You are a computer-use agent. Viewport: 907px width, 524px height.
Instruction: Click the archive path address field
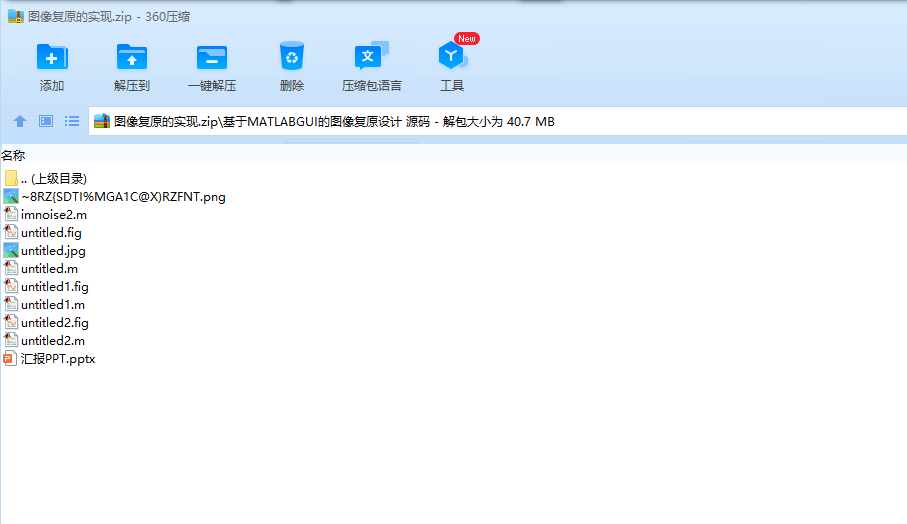pos(497,121)
